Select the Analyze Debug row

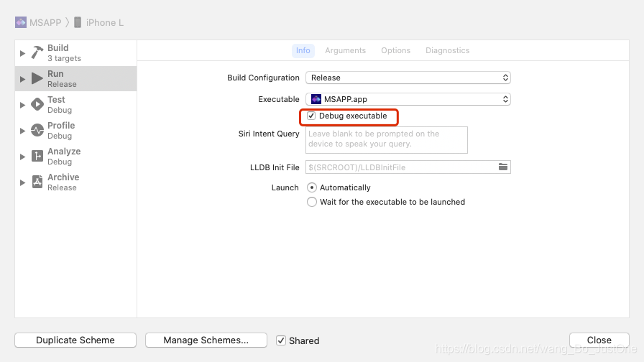76,157
